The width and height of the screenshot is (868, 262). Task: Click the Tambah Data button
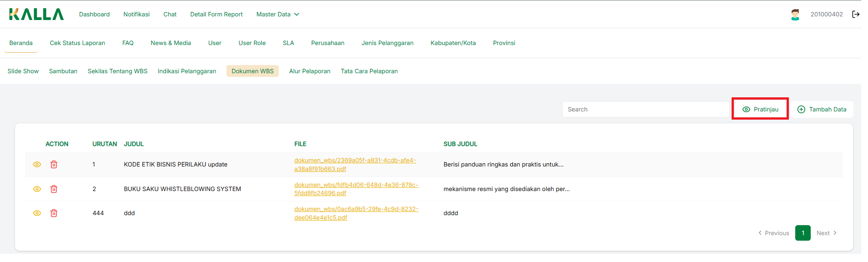[822, 110]
